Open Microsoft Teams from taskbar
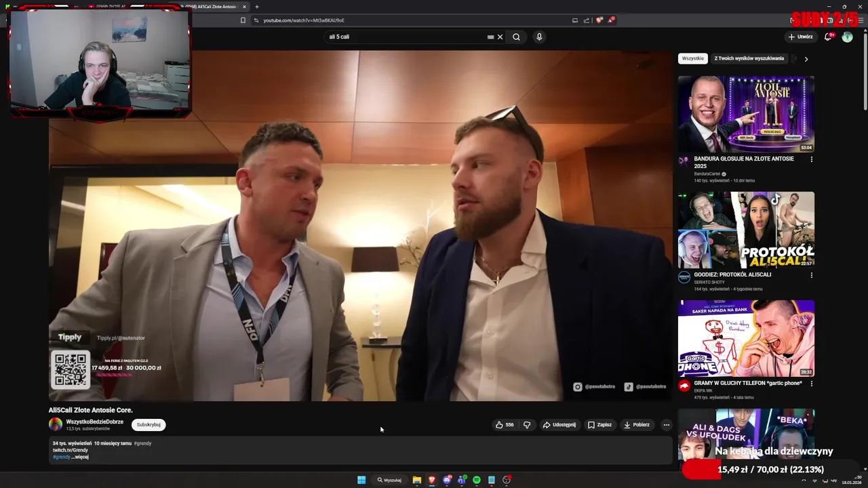The height and width of the screenshot is (488, 868). (462, 480)
